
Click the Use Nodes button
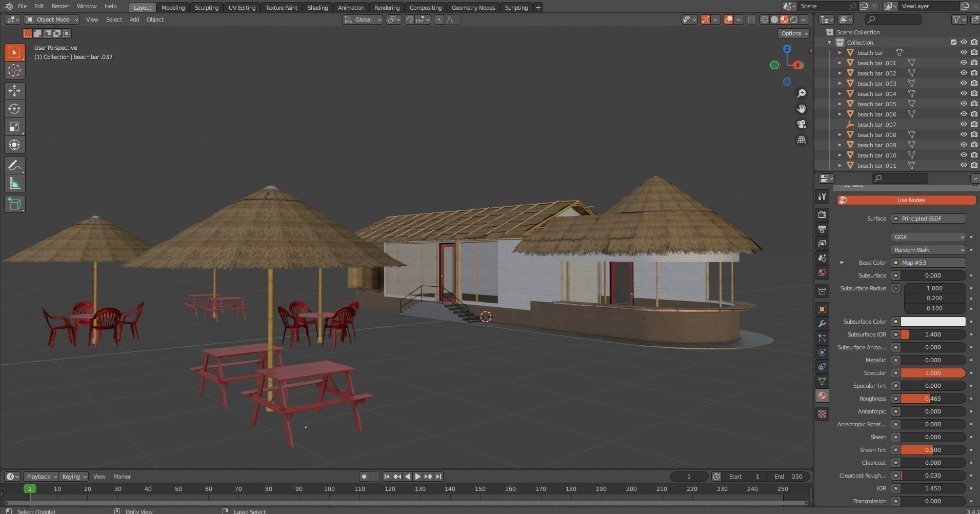click(x=906, y=200)
